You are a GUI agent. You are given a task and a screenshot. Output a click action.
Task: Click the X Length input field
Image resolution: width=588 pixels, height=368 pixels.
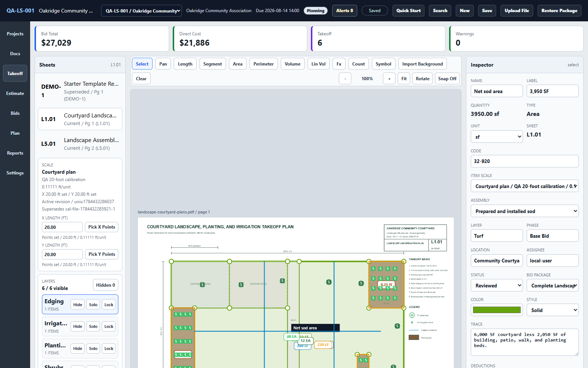[x=62, y=227]
